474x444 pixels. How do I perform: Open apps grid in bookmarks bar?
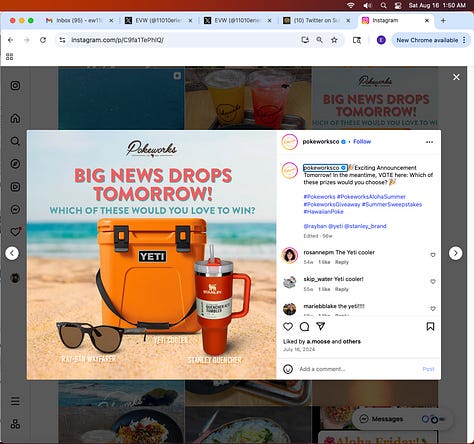coord(10,57)
